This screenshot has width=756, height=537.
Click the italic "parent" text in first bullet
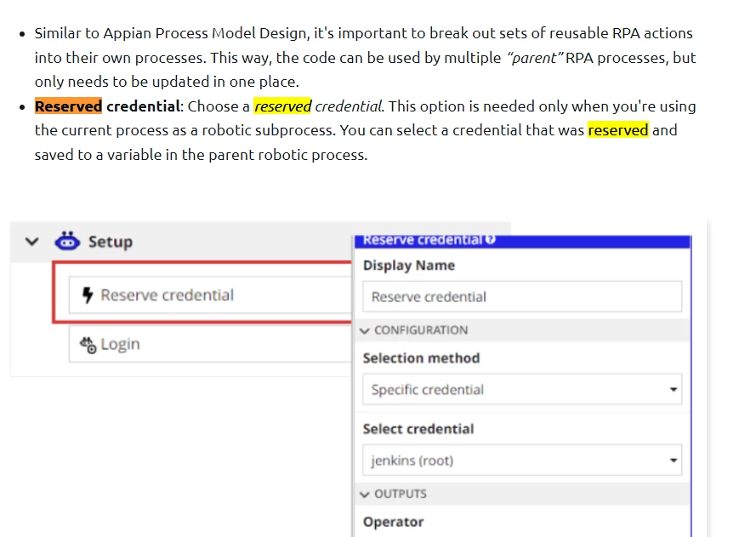[x=535, y=58]
